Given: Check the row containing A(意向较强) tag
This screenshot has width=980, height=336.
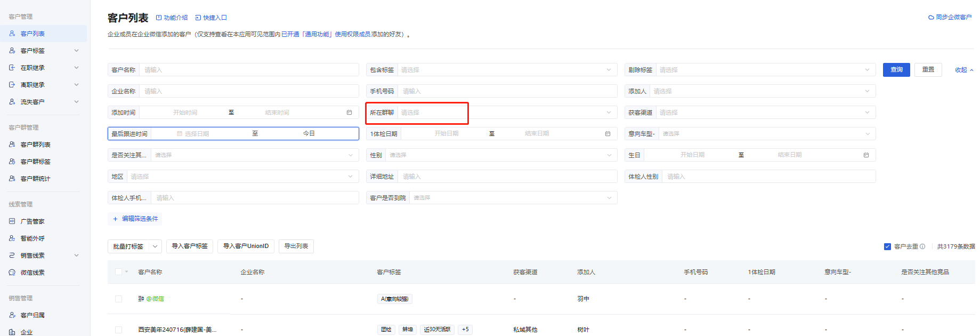Looking at the screenshot, I should click(118, 299).
